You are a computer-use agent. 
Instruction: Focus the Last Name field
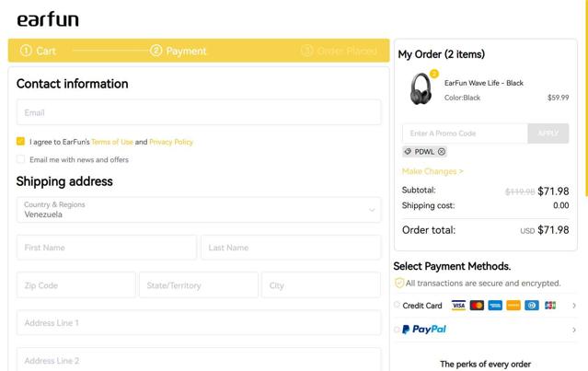(291, 248)
